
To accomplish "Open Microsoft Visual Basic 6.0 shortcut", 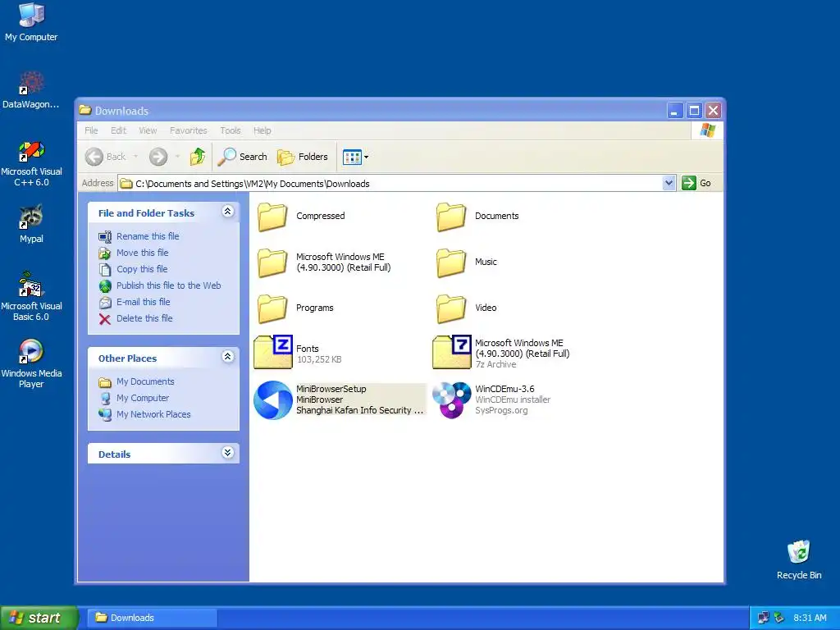I will tap(31, 297).
